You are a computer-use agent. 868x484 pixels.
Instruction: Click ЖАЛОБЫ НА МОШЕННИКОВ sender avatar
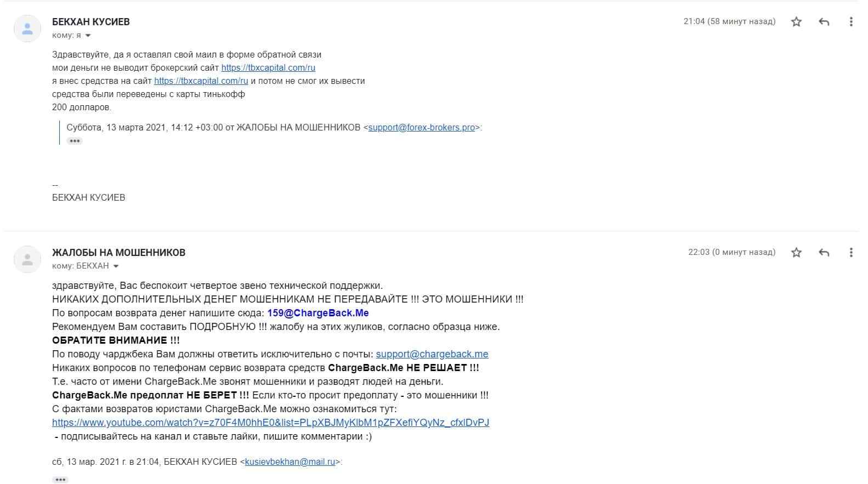coord(27,259)
